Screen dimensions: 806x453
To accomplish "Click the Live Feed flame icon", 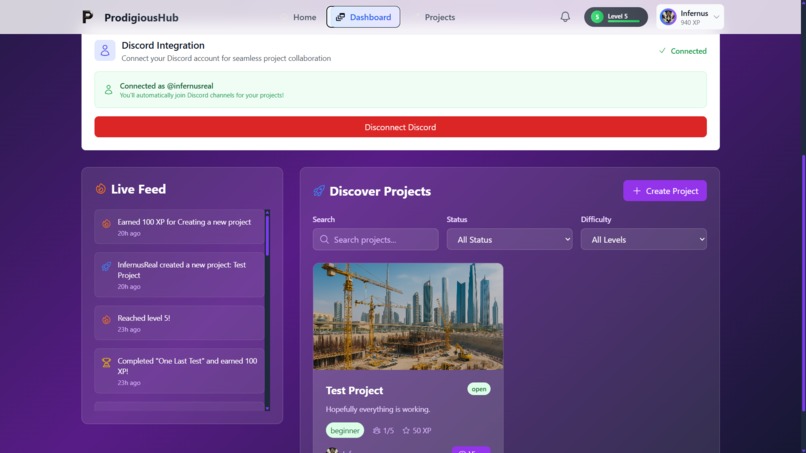I will click(x=101, y=189).
